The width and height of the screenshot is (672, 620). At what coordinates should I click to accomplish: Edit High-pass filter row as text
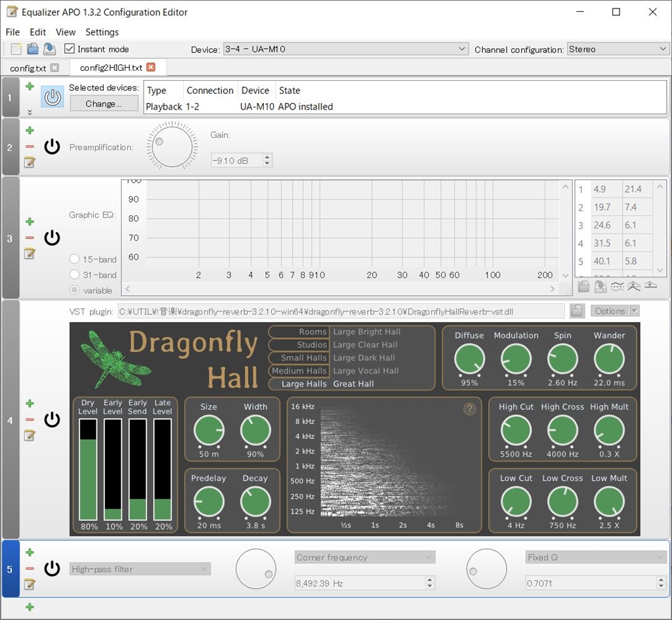coord(29,585)
